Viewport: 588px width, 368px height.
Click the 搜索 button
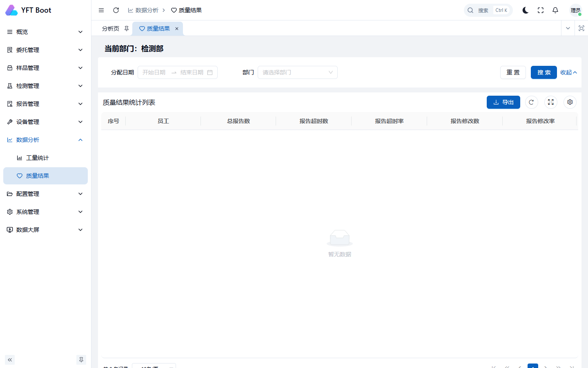click(x=544, y=72)
